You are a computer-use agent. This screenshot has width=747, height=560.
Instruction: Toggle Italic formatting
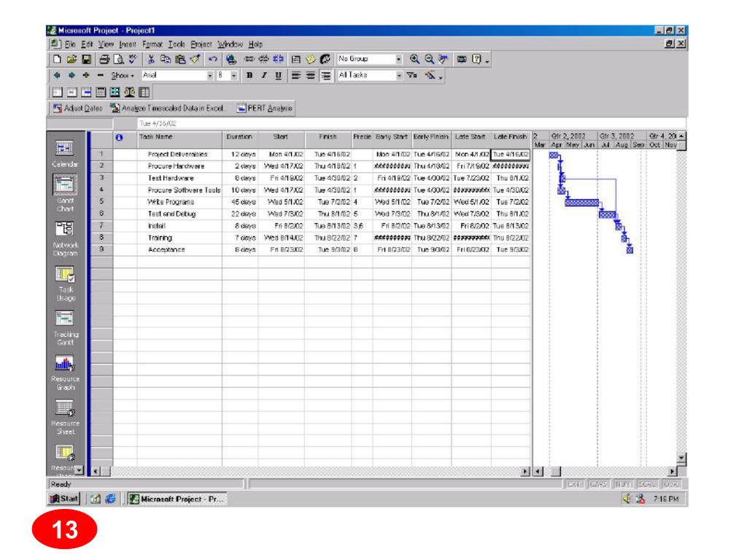tap(264, 75)
